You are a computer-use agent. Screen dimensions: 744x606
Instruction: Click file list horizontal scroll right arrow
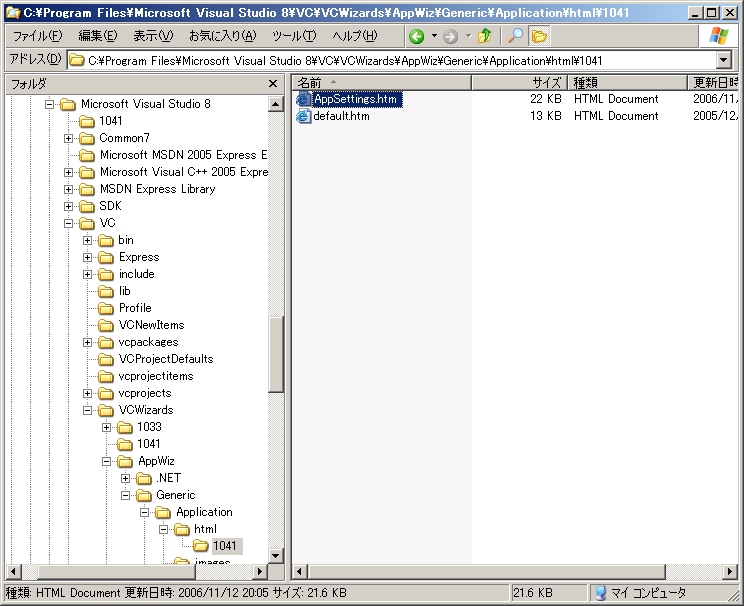coord(730,571)
